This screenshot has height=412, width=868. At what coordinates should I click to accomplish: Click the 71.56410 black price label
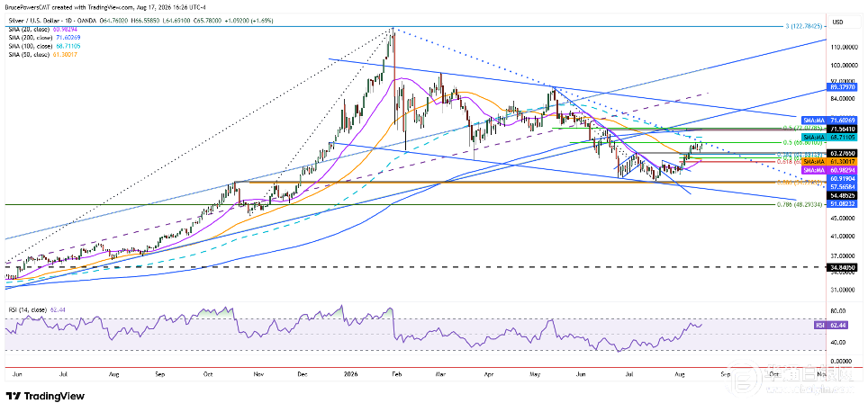click(840, 129)
